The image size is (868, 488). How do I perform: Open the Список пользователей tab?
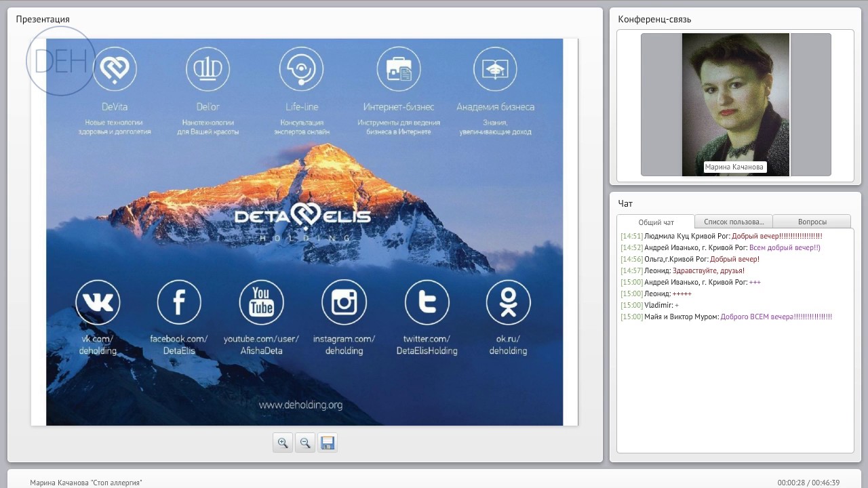tap(734, 222)
